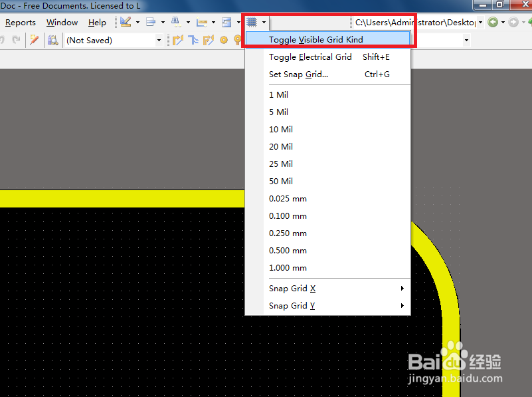The height and width of the screenshot is (397, 532).
Task: Expand the Utility Tools dropdown arrow
Action: (x=137, y=23)
